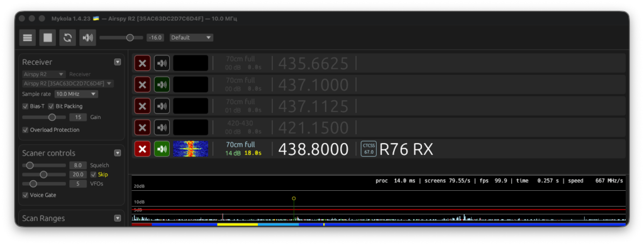
Task: Click the volume slider in the toolbar
Action: [x=121, y=37]
